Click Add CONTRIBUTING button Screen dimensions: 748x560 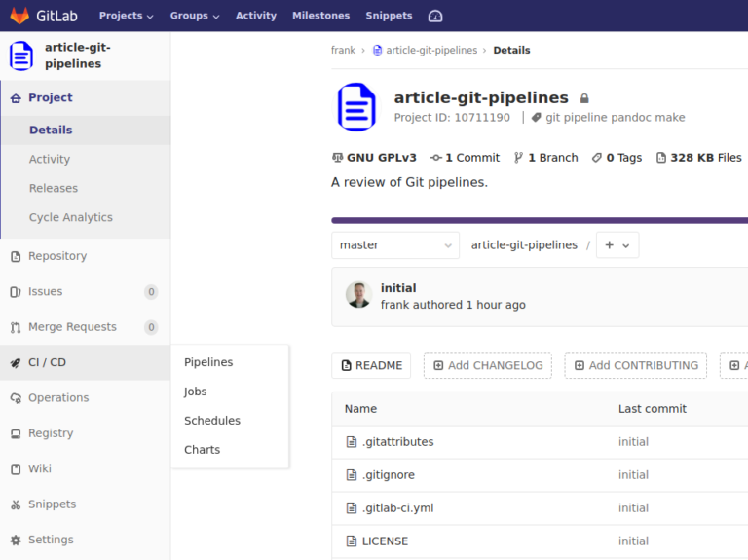(635, 365)
